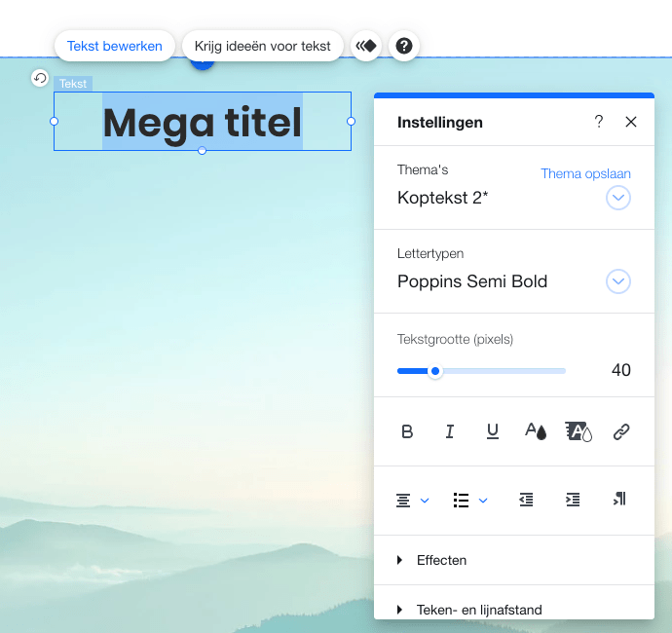Open Lettertypen Poppins Semi Bold dropdown
The height and width of the screenshot is (633, 672).
pyautogui.click(x=618, y=281)
